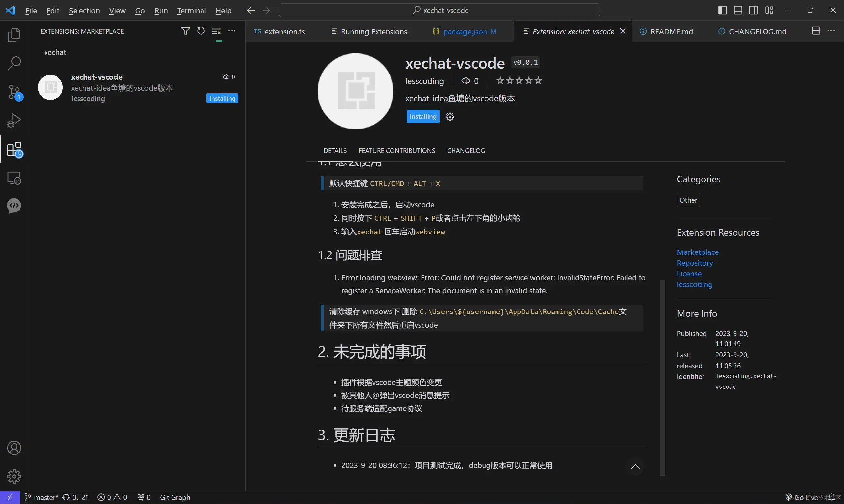Screen dimensions: 844x504
Task: Open notifications bell in status bar
Action: pyautogui.click(x=832, y=497)
